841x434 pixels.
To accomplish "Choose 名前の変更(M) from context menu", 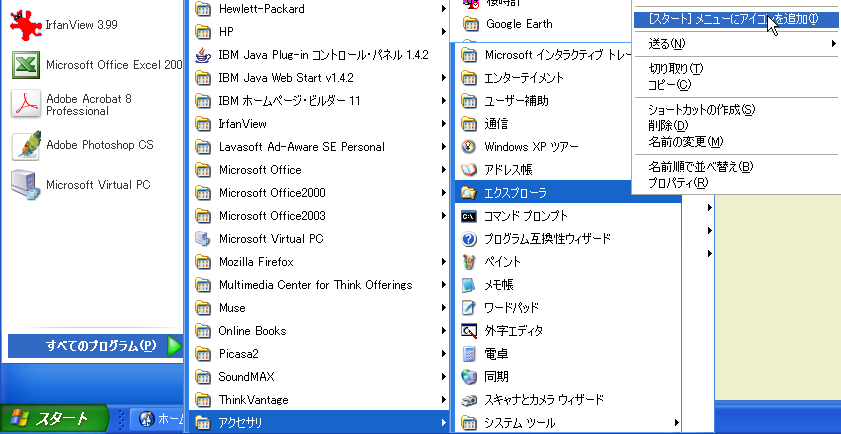I will pyautogui.click(x=686, y=142).
